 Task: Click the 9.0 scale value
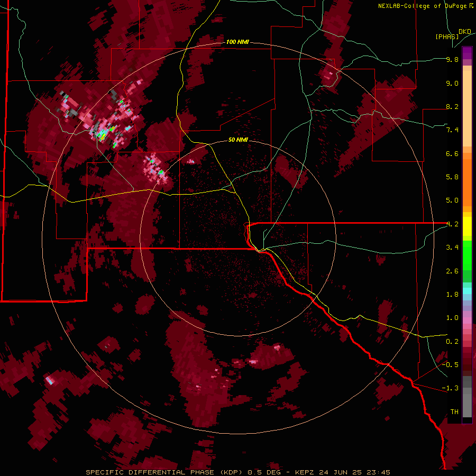(x=452, y=83)
